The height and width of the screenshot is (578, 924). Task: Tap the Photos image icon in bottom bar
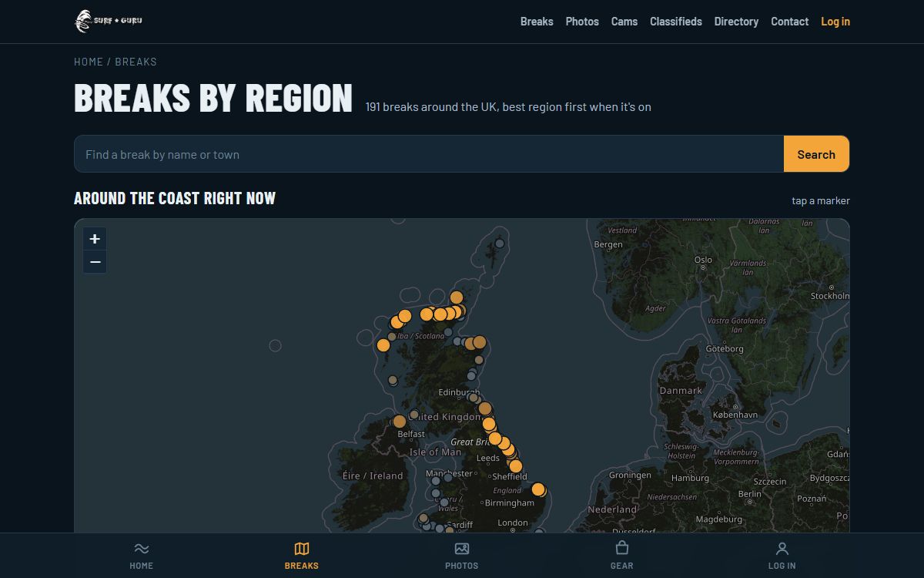462,549
